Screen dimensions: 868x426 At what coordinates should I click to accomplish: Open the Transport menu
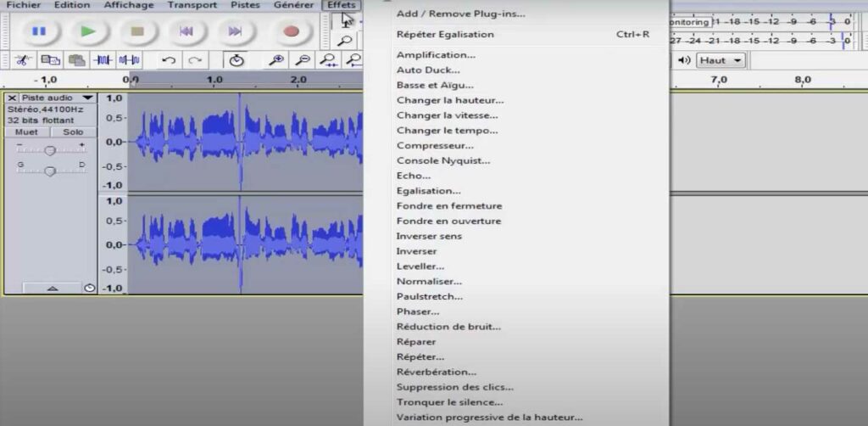point(192,5)
